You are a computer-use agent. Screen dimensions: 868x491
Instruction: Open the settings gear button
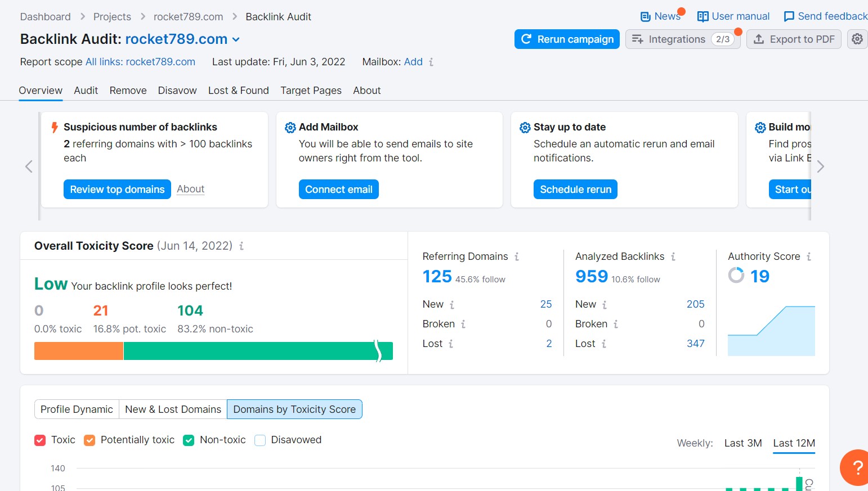[857, 39]
